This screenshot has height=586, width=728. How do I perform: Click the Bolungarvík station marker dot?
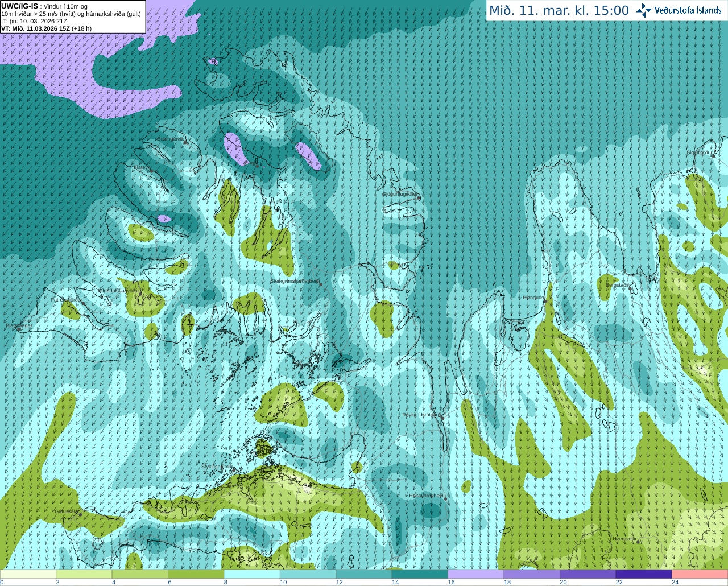pyautogui.click(x=185, y=142)
